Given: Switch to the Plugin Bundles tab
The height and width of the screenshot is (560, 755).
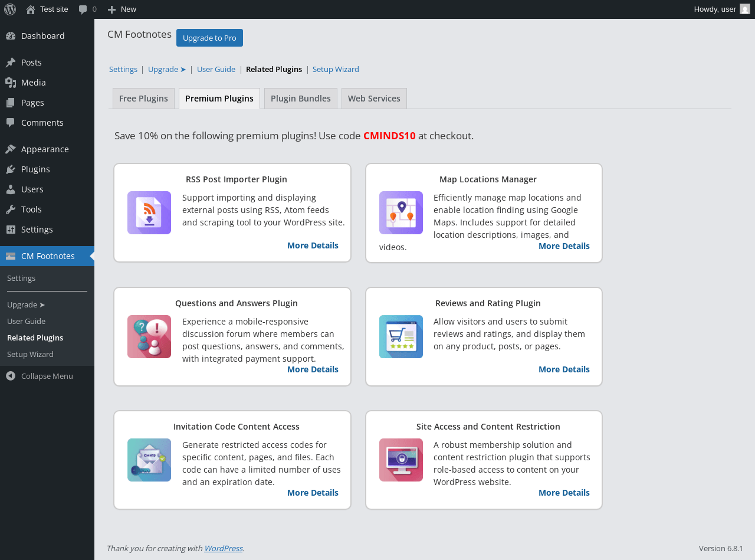Looking at the screenshot, I should pos(301,99).
